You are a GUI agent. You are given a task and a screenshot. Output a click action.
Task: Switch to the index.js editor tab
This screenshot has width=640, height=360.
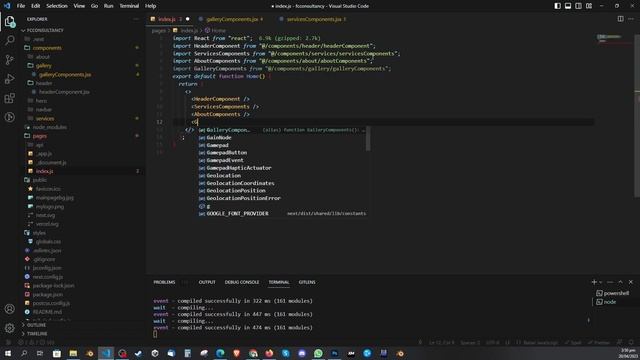click(170, 19)
